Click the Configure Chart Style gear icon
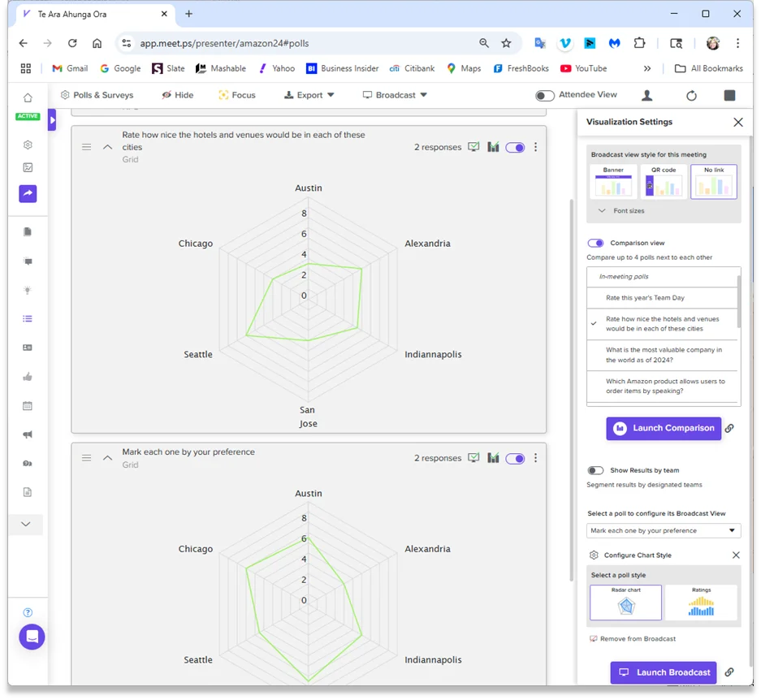This screenshot has height=700, width=761. 594,555
